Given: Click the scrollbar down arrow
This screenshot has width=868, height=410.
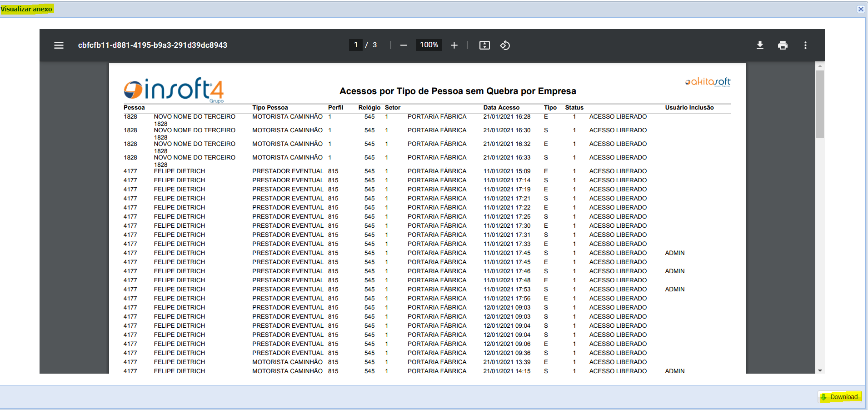Looking at the screenshot, I should pyautogui.click(x=820, y=371).
